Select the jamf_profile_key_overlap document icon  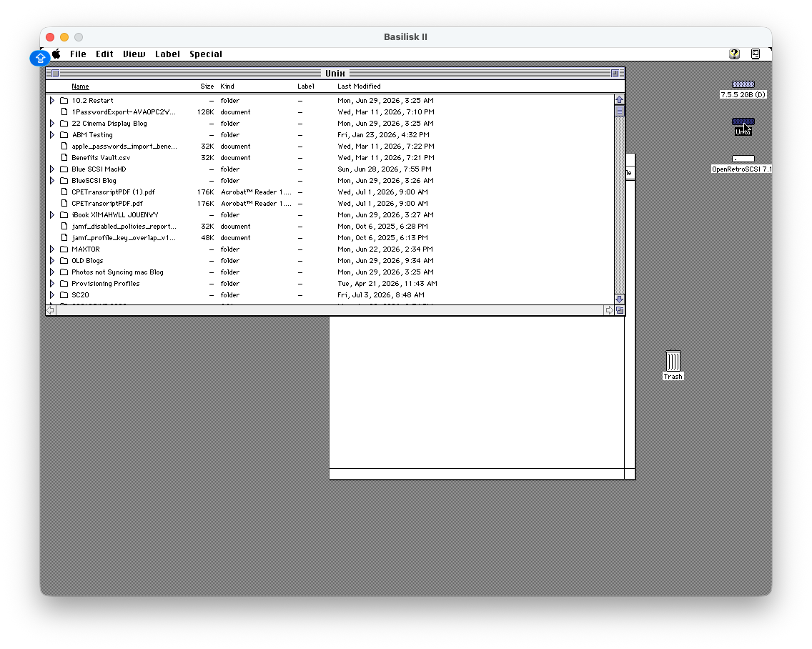click(x=64, y=238)
